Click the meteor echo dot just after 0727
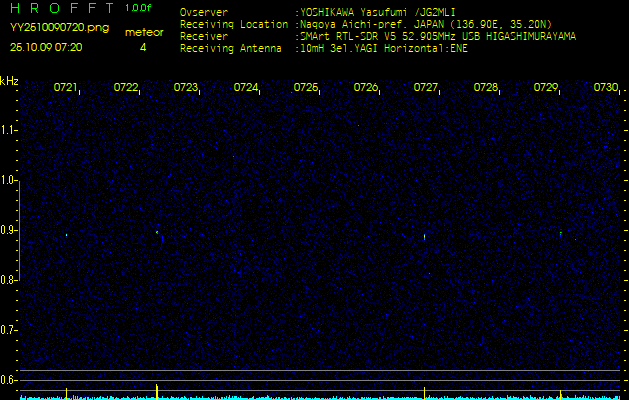Screen dimensions: 629x400 (x=425, y=237)
